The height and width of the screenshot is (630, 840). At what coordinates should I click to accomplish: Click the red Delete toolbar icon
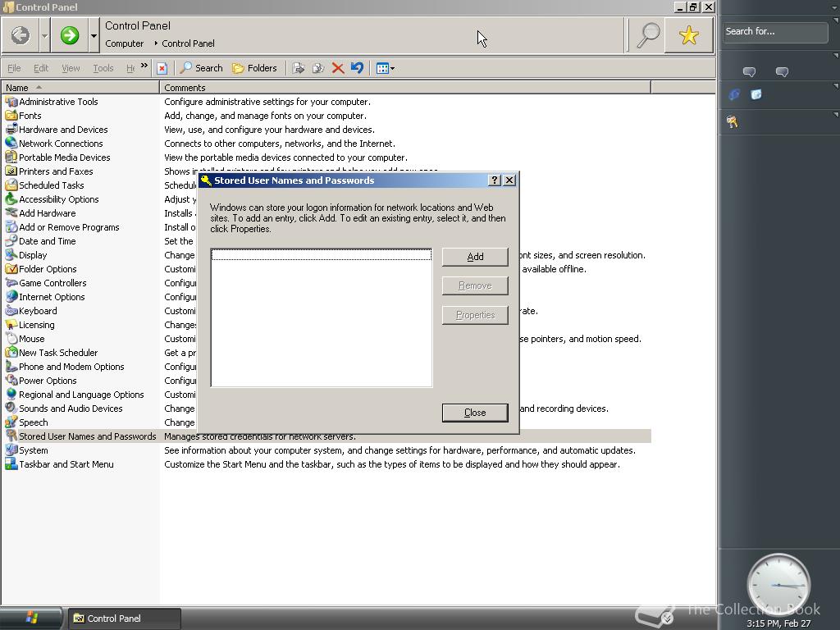pos(337,68)
